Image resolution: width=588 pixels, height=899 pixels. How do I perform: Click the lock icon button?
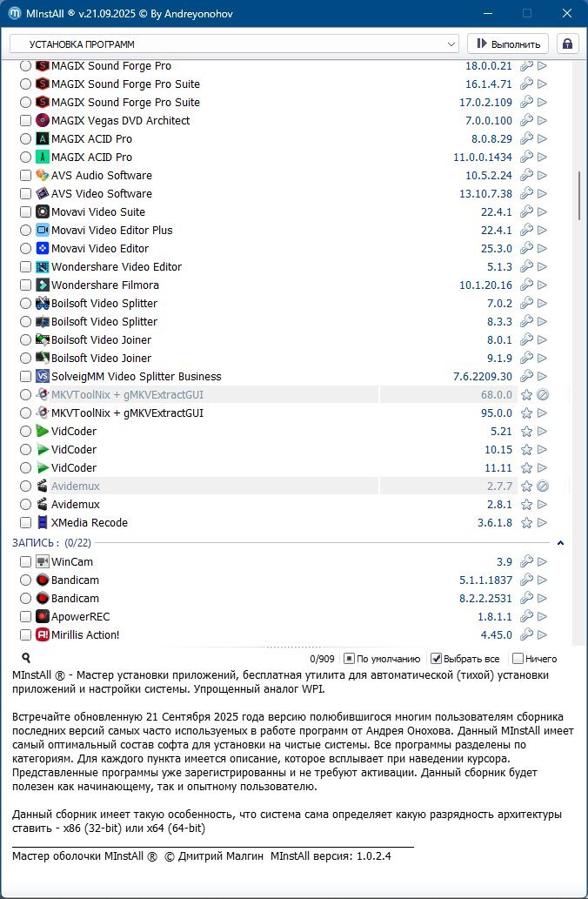[x=567, y=44]
